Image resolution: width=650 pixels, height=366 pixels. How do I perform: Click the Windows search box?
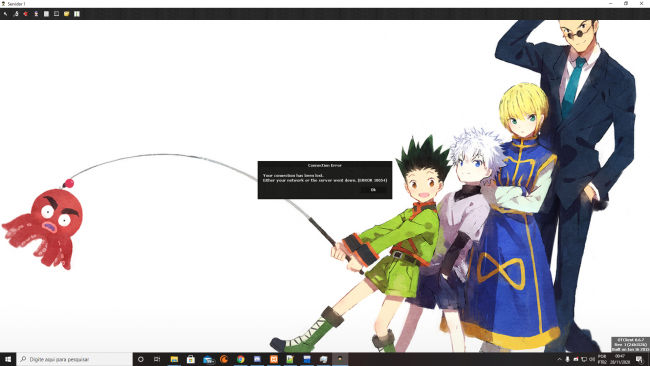coord(75,359)
